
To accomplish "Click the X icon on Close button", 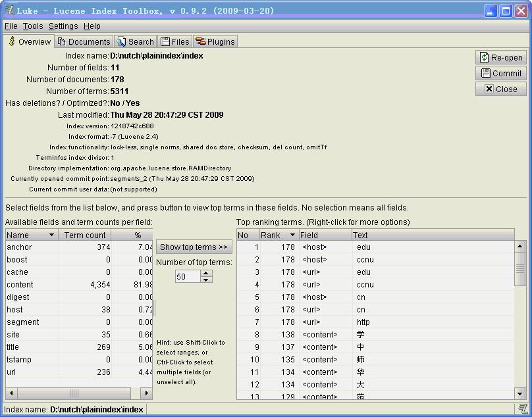I will pos(489,89).
